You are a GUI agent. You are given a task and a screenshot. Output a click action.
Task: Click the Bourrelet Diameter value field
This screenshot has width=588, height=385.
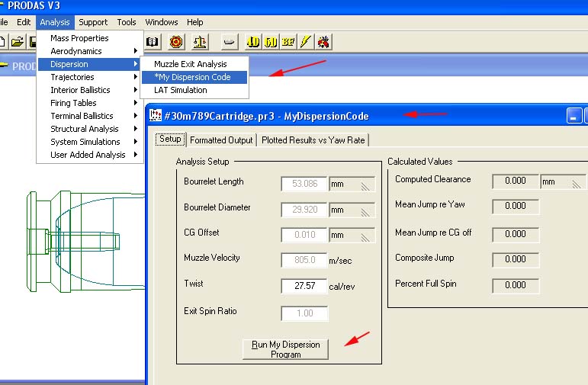(x=304, y=210)
